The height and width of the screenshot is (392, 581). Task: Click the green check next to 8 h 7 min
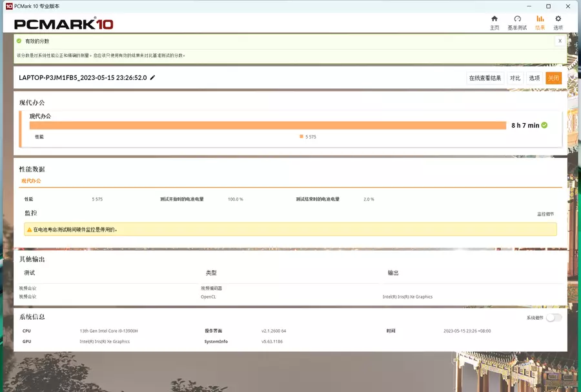(x=544, y=125)
